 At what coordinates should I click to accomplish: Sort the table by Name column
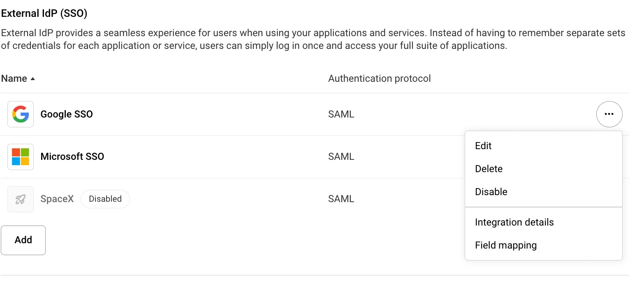14,78
